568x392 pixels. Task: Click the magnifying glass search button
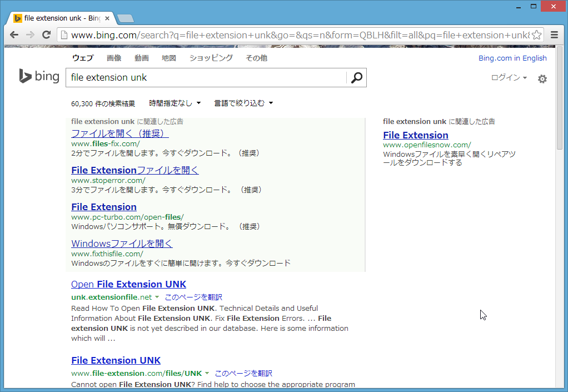point(356,77)
